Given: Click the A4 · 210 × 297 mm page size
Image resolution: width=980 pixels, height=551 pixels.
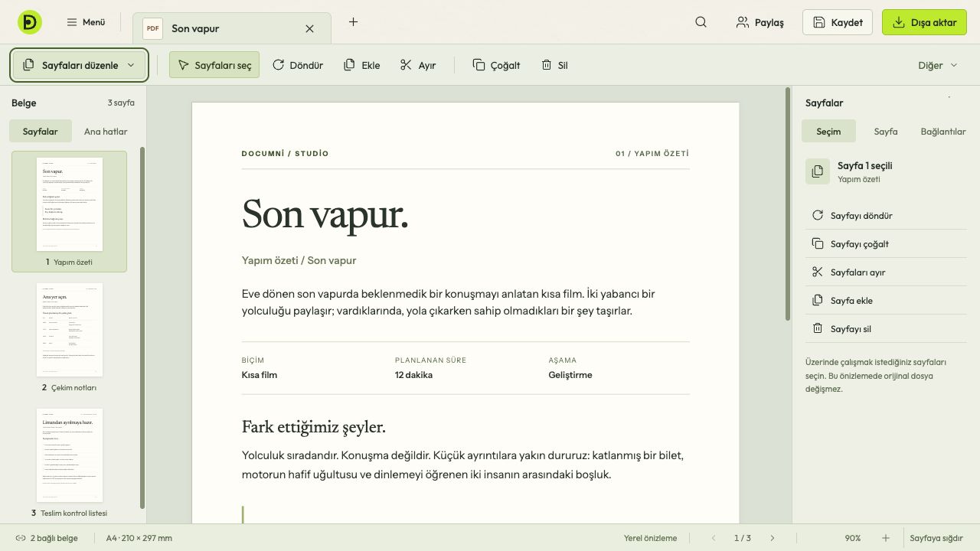Looking at the screenshot, I should (139, 538).
